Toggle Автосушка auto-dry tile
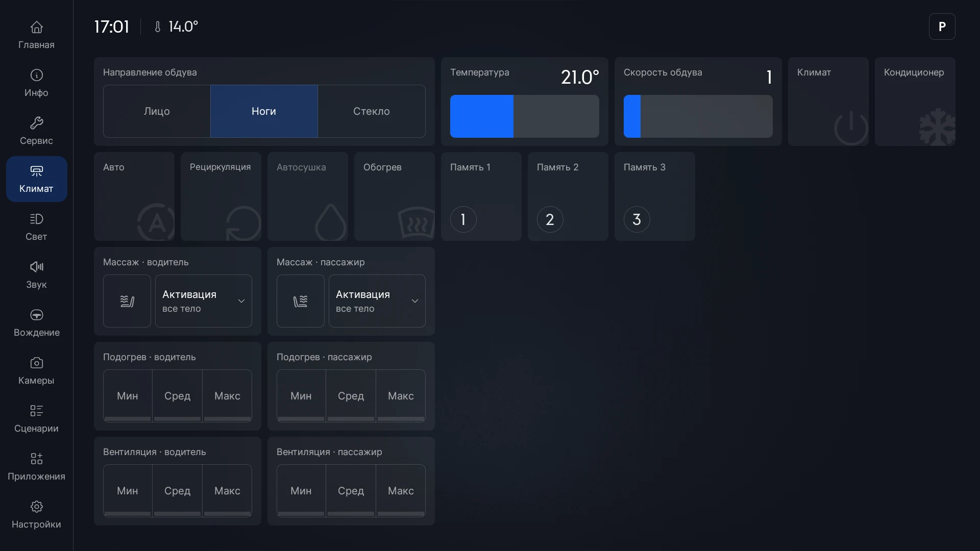Viewport: 980px width, 551px height. point(308,196)
